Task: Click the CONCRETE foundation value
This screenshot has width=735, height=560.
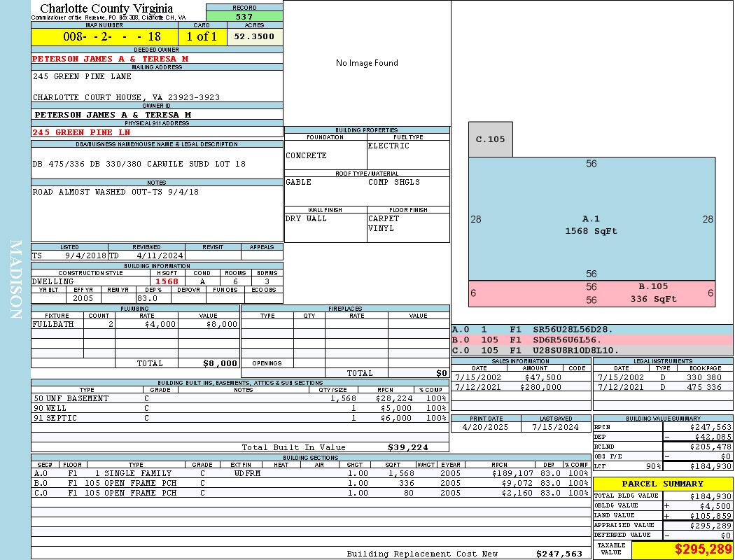Action: point(306,155)
